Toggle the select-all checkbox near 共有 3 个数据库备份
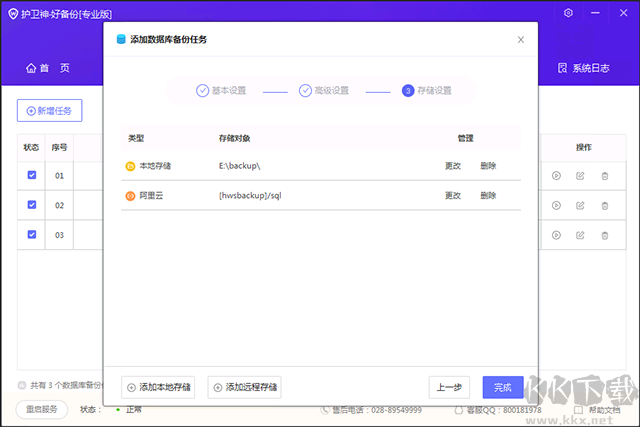The image size is (640, 427). coord(22,385)
